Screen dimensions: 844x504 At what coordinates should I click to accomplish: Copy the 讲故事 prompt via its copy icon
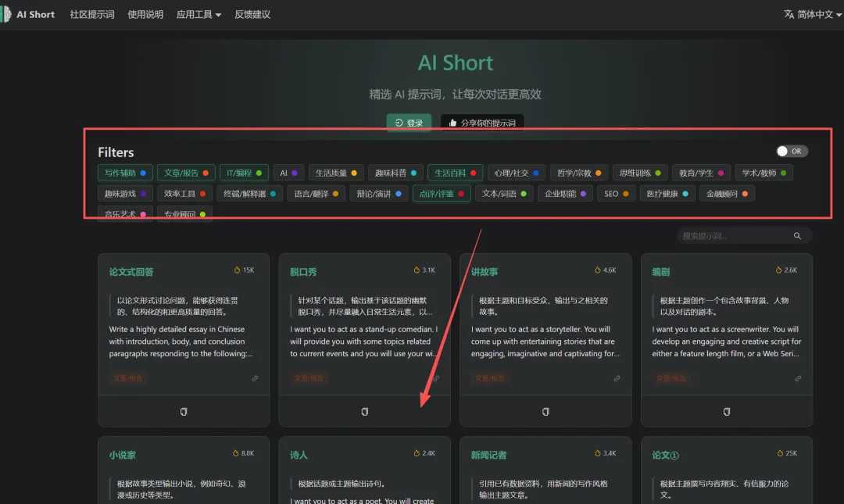(x=545, y=411)
